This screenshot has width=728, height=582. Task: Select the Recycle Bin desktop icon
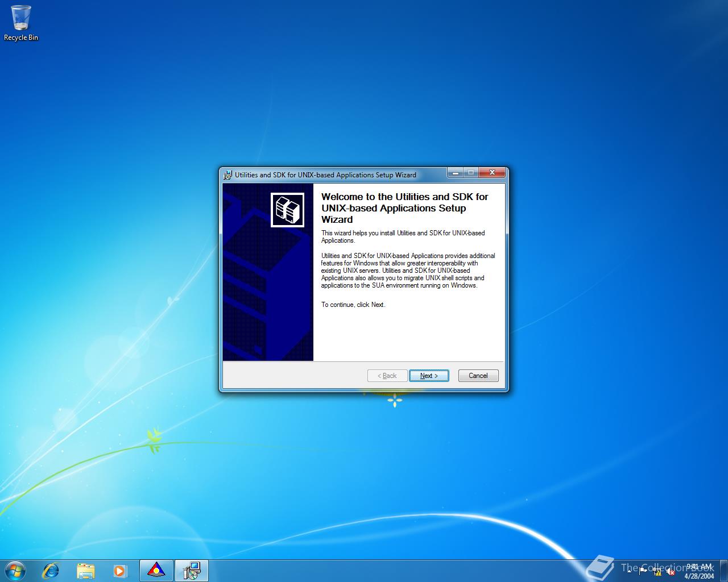pyautogui.click(x=21, y=23)
